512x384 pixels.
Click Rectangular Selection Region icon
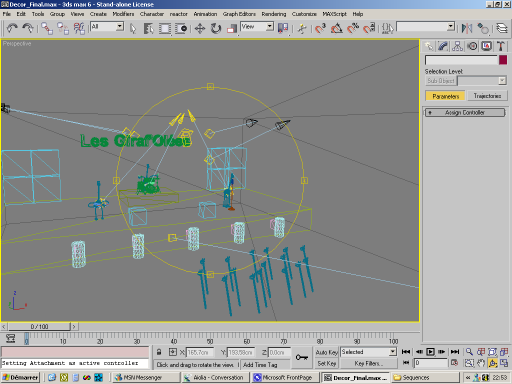(165, 28)
